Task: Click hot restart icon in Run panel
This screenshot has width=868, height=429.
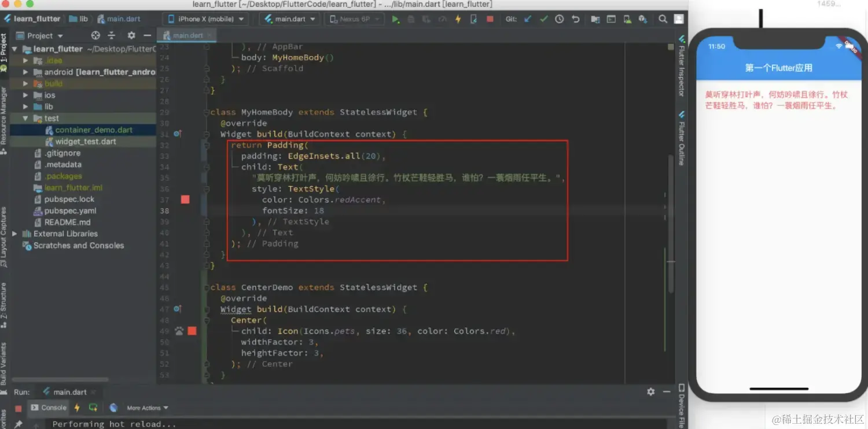Action: click(x=93, y=408)
